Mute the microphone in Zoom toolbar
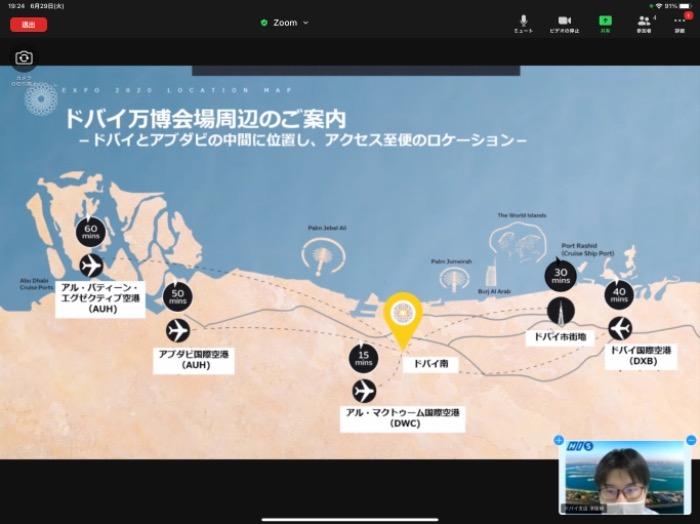The width and height of the screenshot is (700, 524). [523, 22]
